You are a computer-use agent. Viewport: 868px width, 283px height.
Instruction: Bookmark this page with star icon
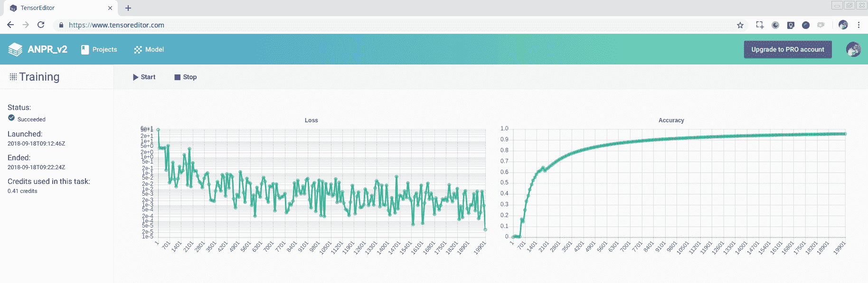point(740,25)
